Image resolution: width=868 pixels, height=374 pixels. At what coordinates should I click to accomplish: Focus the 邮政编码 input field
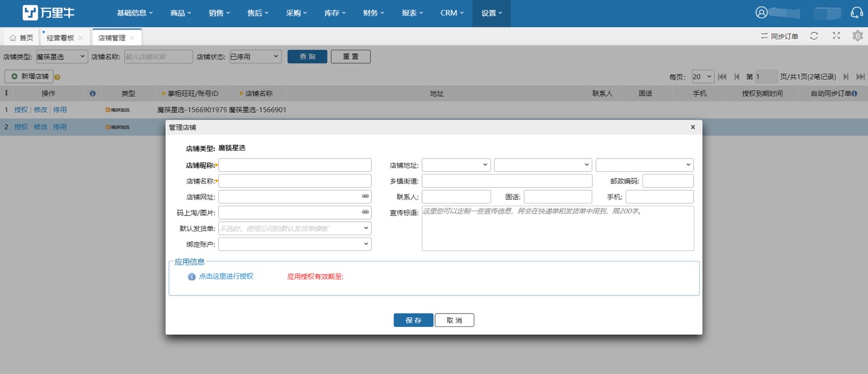click(x=668, y=181)
